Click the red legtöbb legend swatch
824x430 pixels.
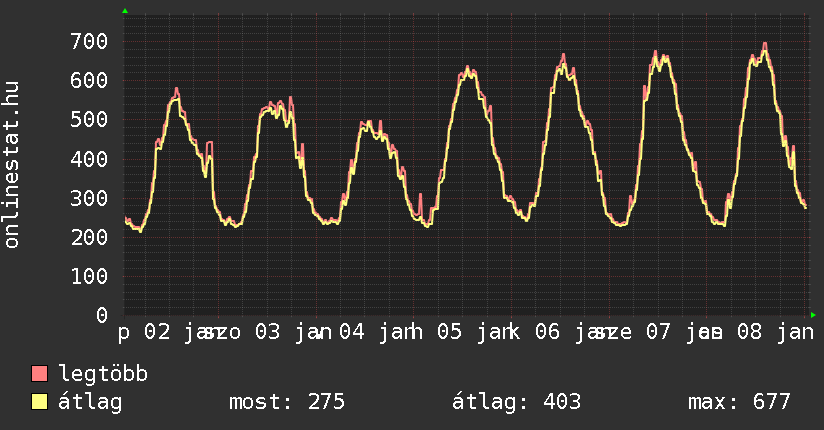(x=40, y=375)
